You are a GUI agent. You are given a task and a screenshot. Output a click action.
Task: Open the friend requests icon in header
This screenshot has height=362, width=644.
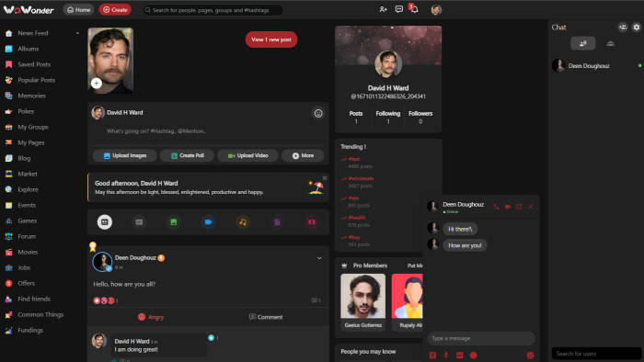[x=383, y=9]
